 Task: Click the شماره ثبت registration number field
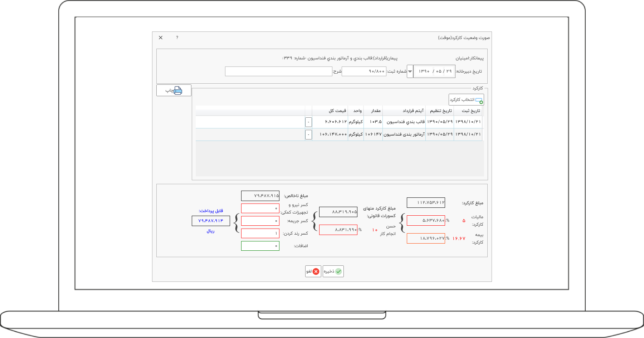364,72
